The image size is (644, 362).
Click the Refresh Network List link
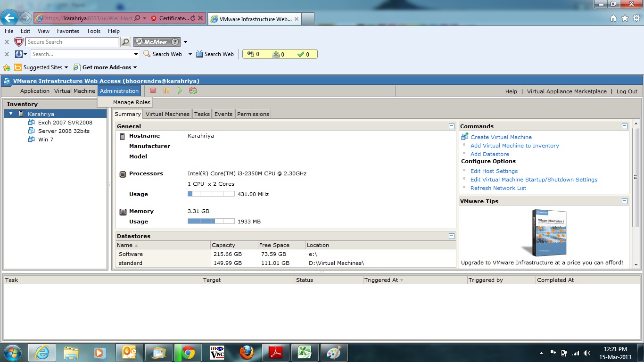(x=498, y=188)
